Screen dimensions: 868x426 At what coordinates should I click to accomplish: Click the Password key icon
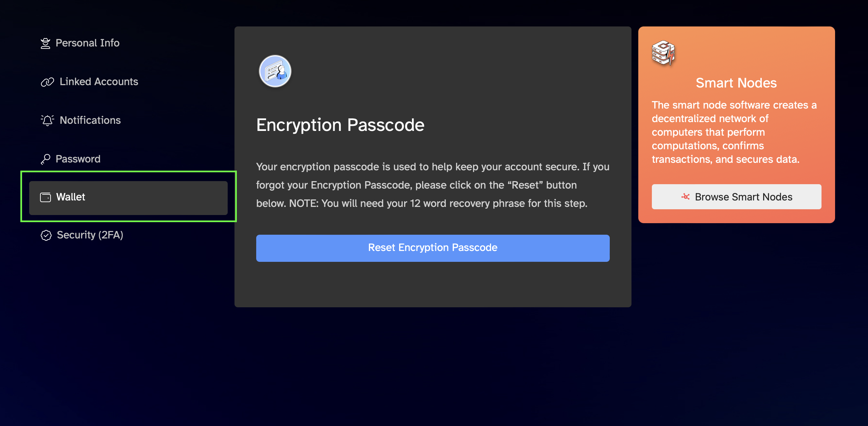tap(45, 159)
